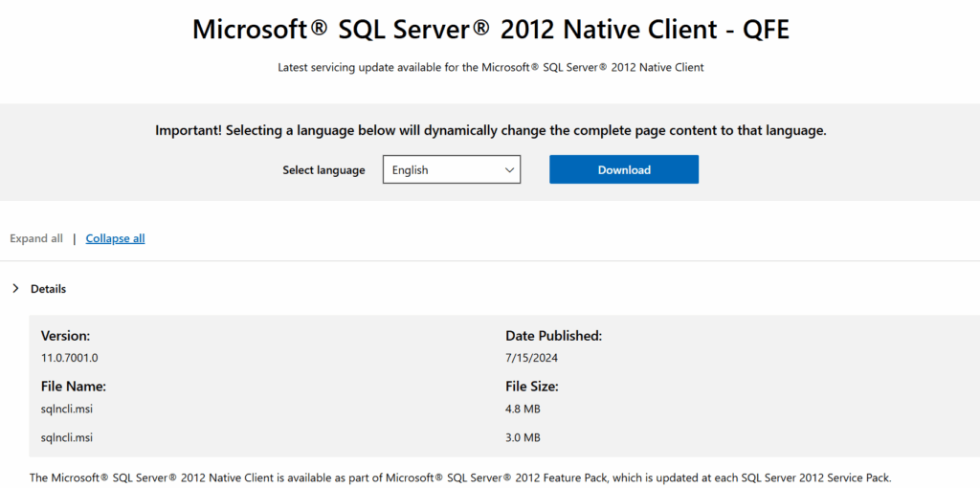Click the Latest servicing update subtitle
The height and width of the screenshot is (488, 980).
click(x=491, y=67)
